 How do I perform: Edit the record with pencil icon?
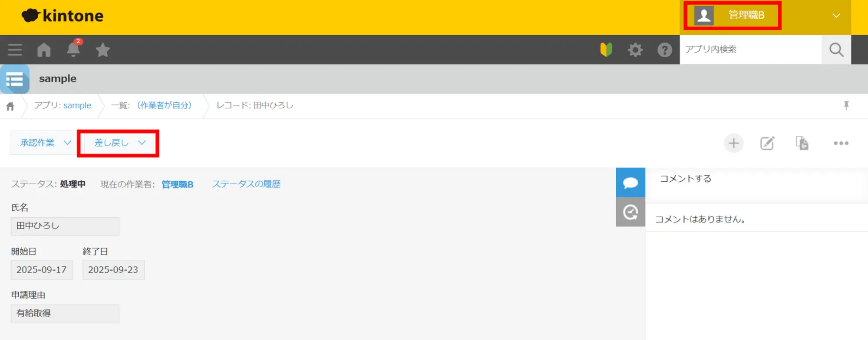tap(767, 143)
